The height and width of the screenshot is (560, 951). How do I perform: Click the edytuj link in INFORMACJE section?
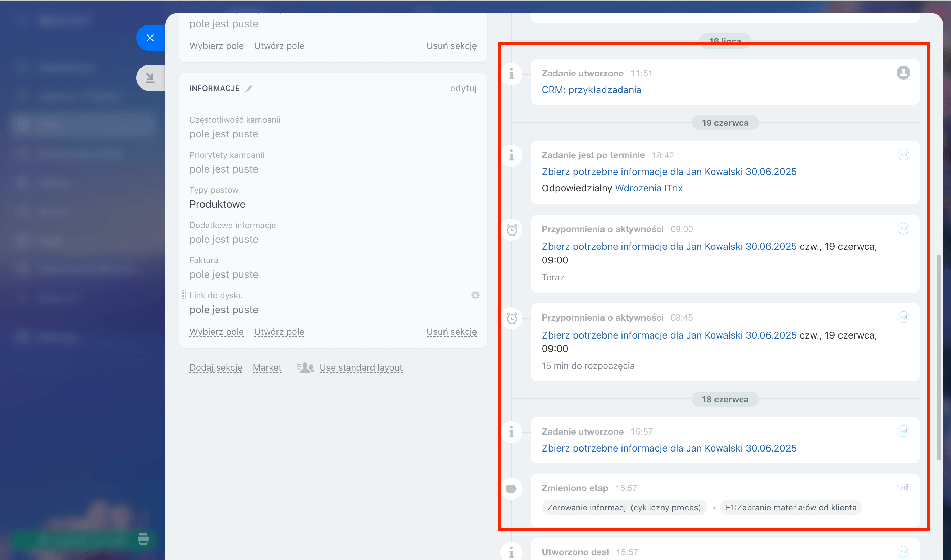463,88
